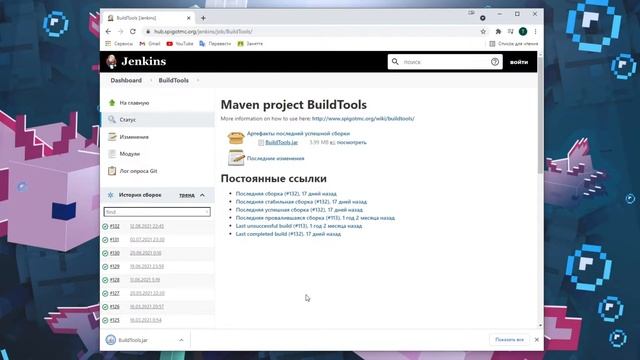Focus the Jenkins поиск search field
This screenshot has width=640, height=360.
pyautogui.click(x=445, y=62)
